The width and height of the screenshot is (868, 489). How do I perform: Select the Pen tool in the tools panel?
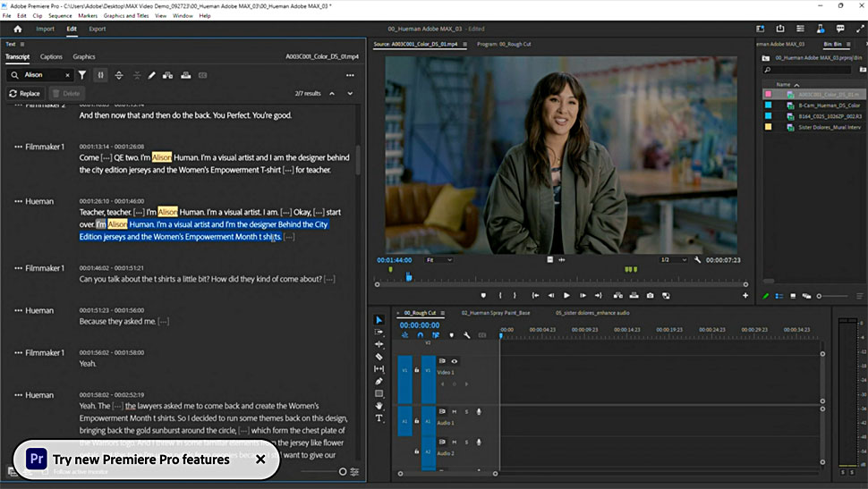click(379, 381)
